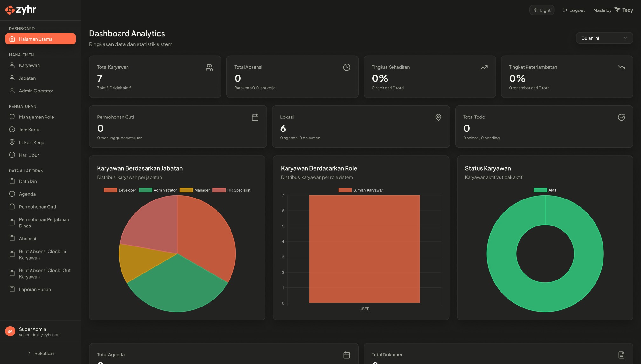
Task: Open the Karyawan management section
Action: [x=29, y=65]
